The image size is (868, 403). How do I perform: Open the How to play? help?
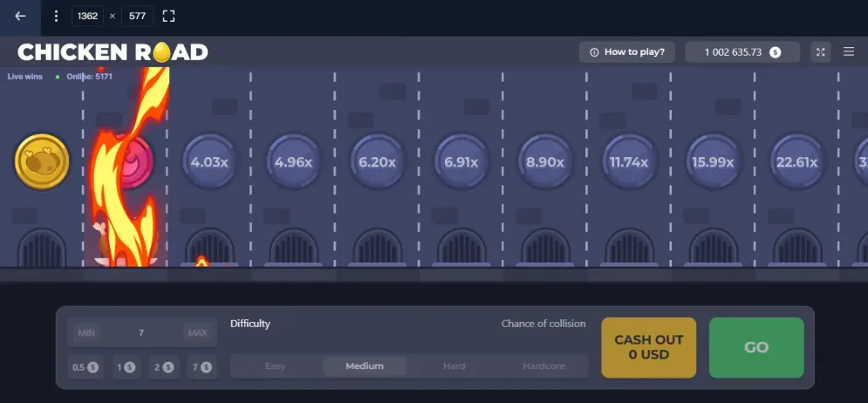click(x=626, y=52)
